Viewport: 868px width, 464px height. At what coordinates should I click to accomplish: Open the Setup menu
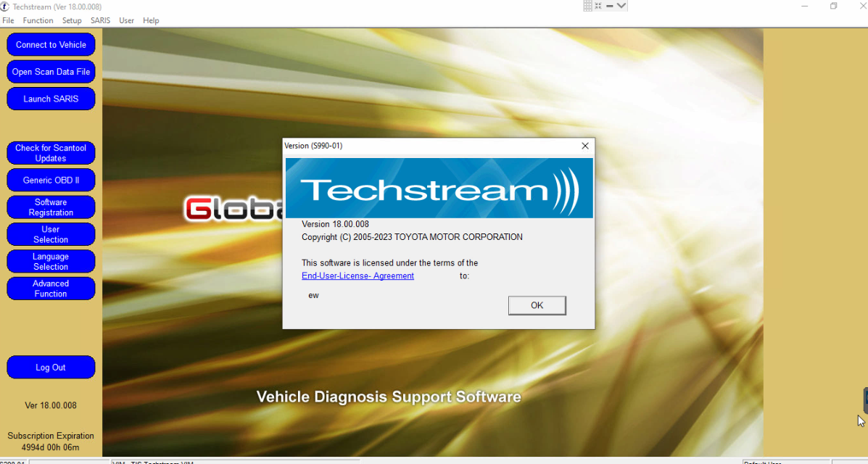71,20
